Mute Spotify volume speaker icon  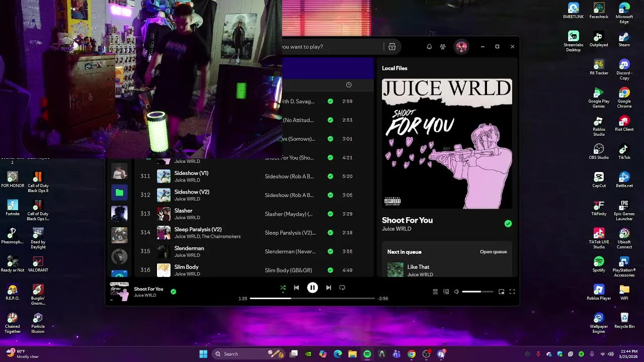point(457,292)
